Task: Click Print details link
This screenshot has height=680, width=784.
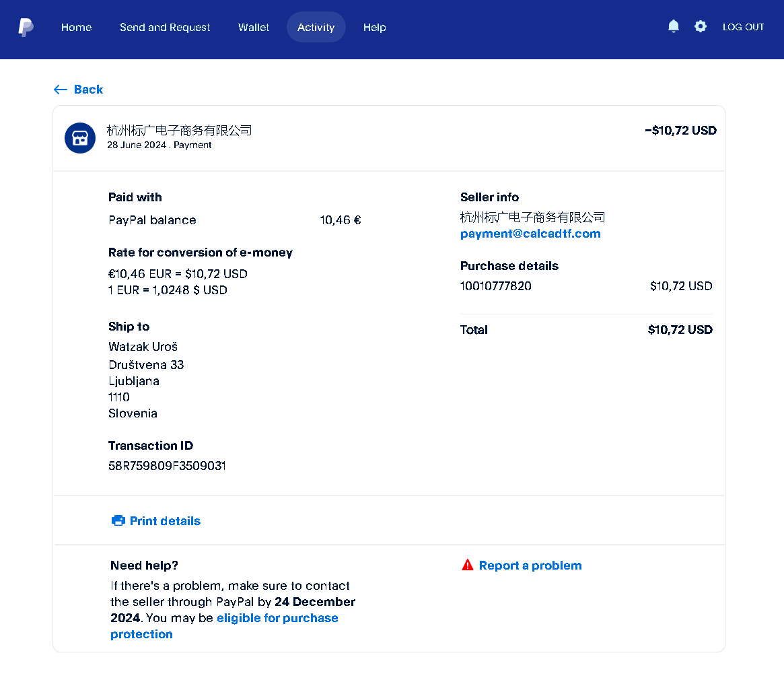Action: [x=165, y=521]
